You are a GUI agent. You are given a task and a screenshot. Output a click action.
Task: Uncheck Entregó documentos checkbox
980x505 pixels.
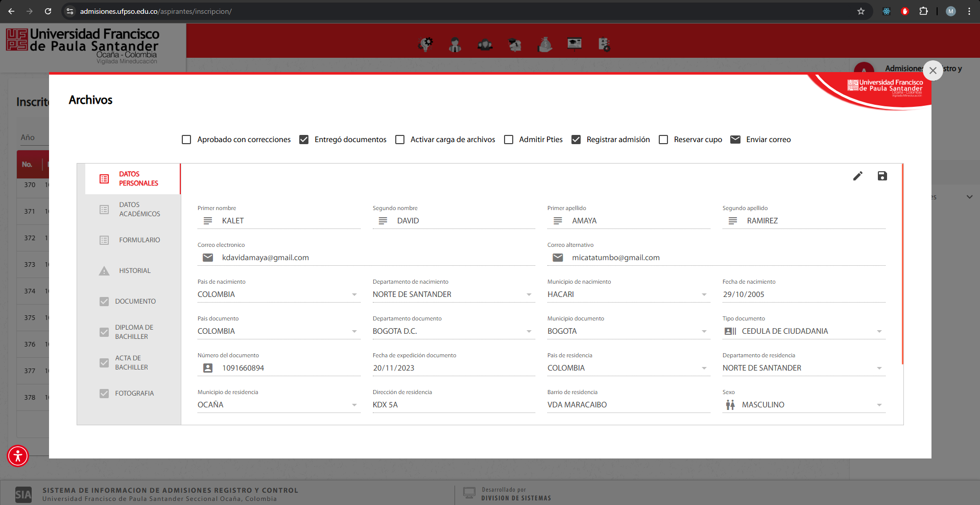click(304, 140)
